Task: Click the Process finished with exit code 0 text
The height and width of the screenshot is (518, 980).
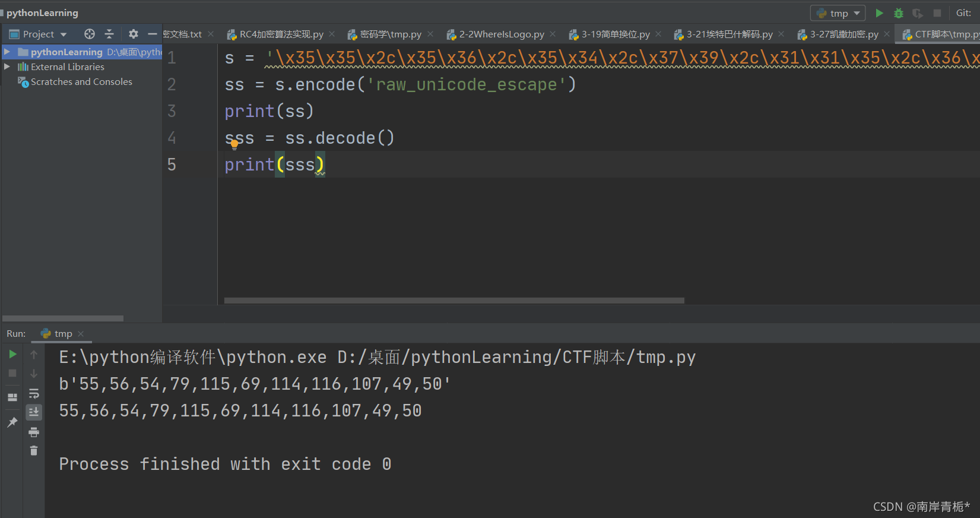Action: point(225,464)
